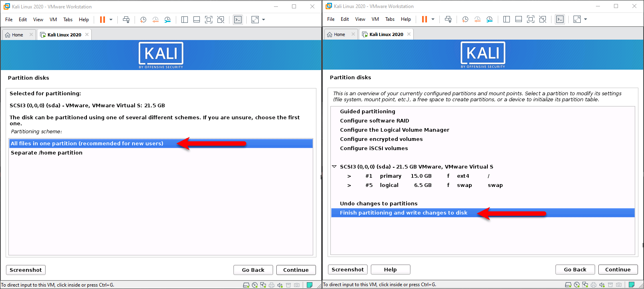Click message log icon in right window status bar
Viewport: 644px width, 289px height.
click(632, 285)
